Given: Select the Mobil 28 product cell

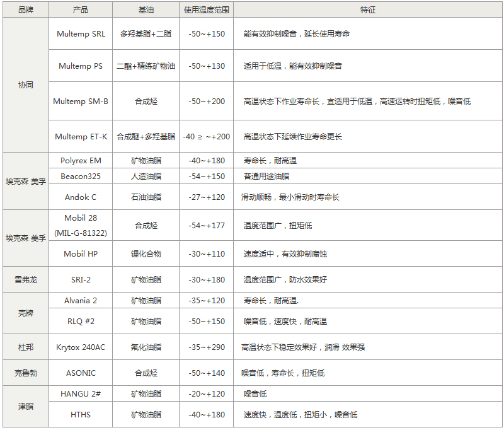Looking at the screenshot, I should [81, 225].
